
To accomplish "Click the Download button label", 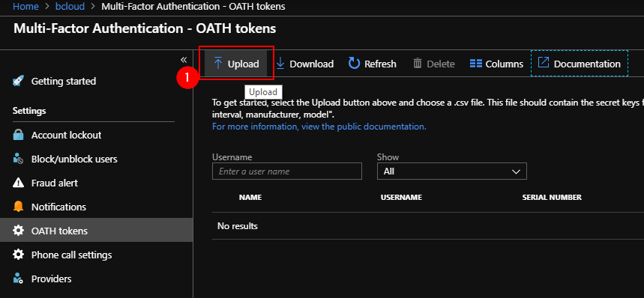I will pos(312,64).
